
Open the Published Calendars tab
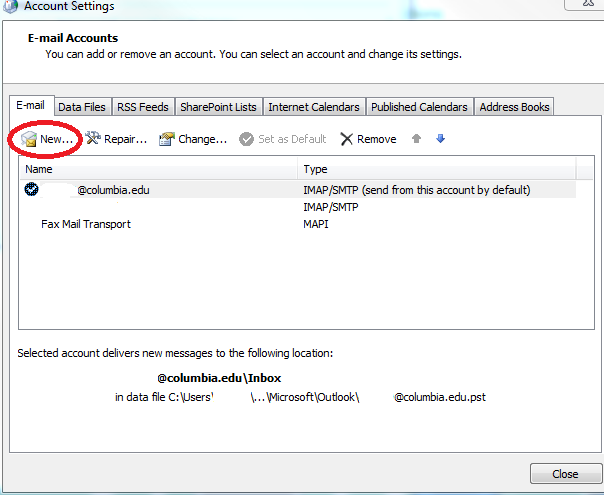click(x=419, y=107)
